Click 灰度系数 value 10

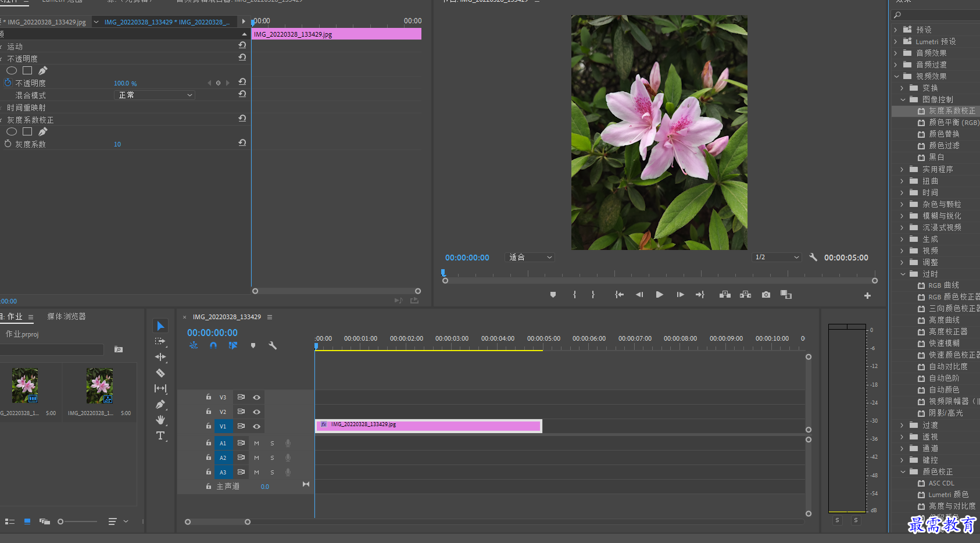tap(117, 144)
